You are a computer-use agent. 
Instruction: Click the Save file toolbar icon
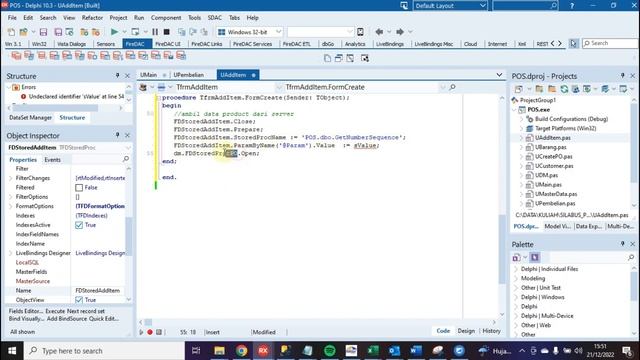(x=43, y=32)
